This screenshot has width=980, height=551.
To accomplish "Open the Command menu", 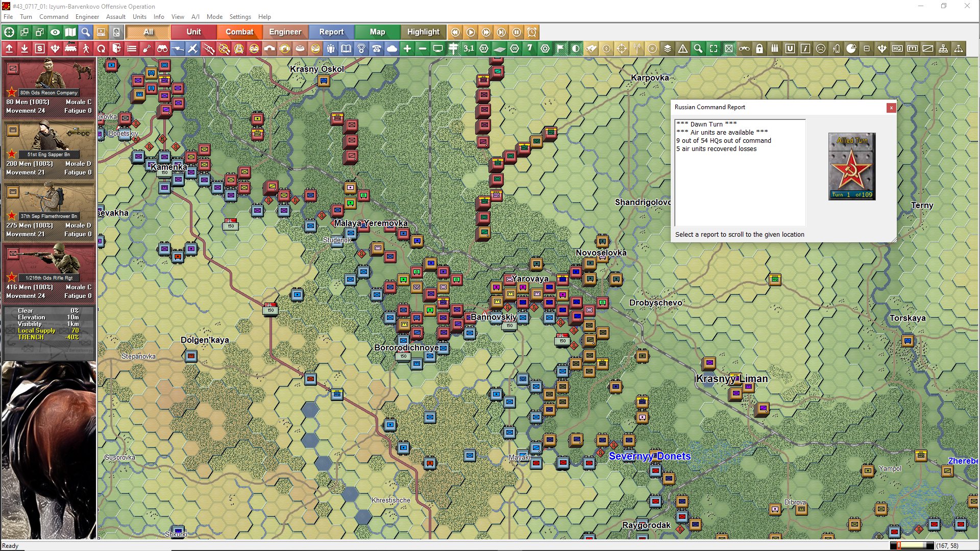I will (x=54, y=17).
